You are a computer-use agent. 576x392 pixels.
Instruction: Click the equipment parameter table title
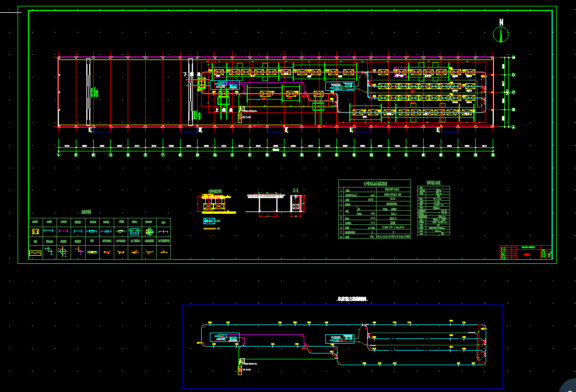point(375,183)
